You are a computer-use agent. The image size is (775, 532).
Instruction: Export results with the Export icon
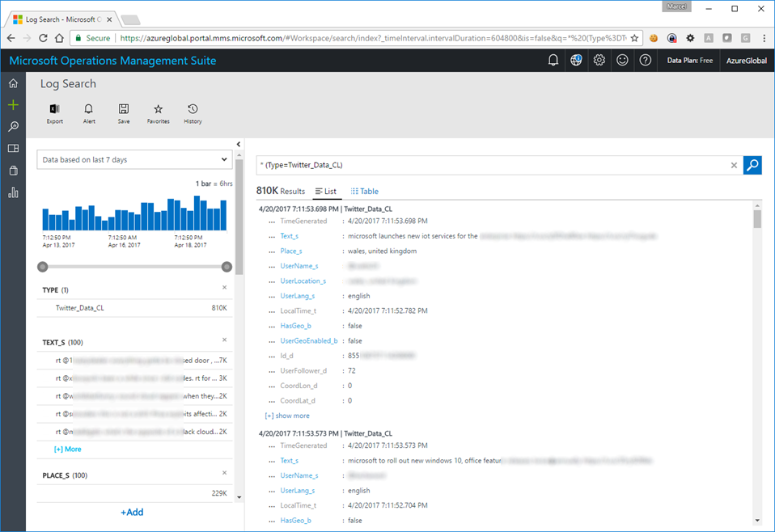tap(55, 114)
